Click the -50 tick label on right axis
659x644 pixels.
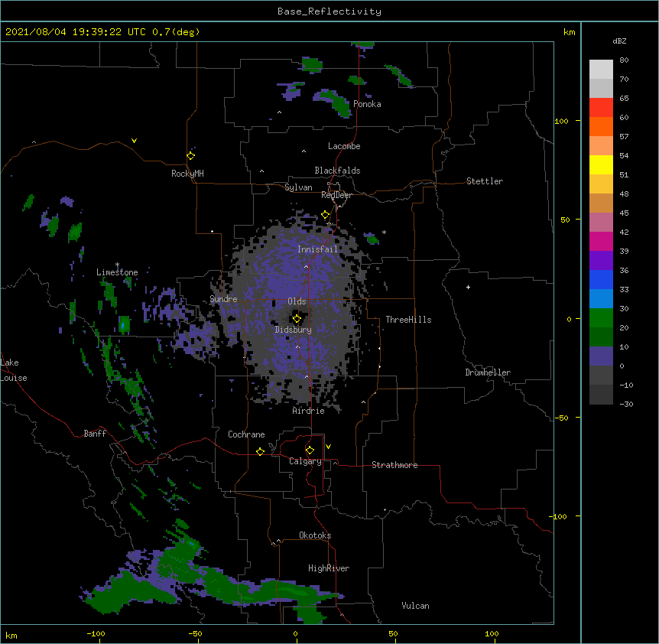561,418
